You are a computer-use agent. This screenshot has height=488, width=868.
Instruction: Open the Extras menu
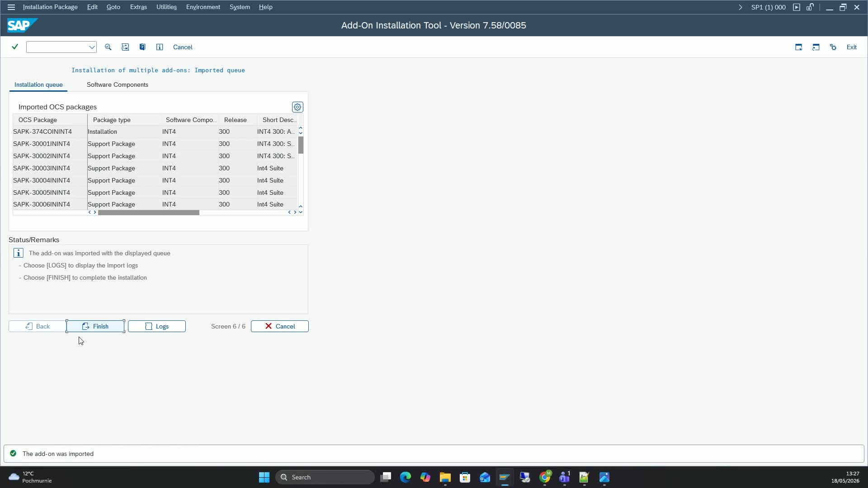pyautogui.click(x=138, y=7)
